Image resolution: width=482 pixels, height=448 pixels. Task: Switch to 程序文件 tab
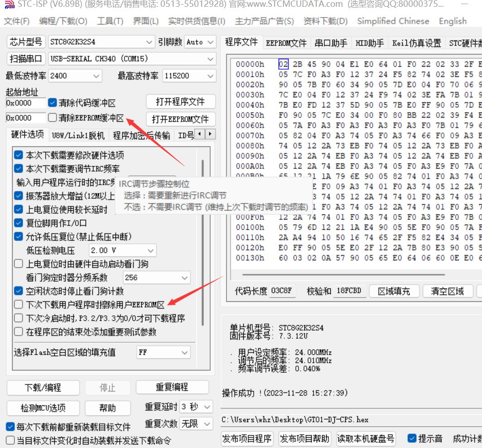241,42
